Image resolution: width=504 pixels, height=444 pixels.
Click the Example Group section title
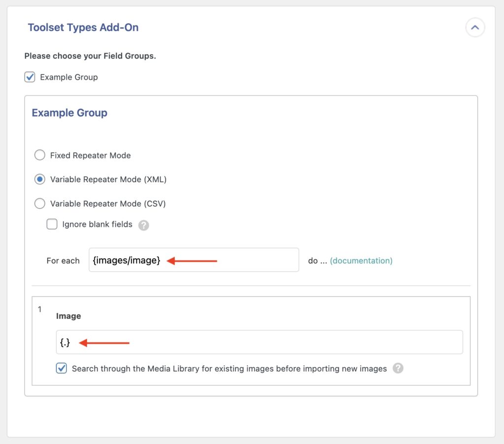tap(69, 113)
